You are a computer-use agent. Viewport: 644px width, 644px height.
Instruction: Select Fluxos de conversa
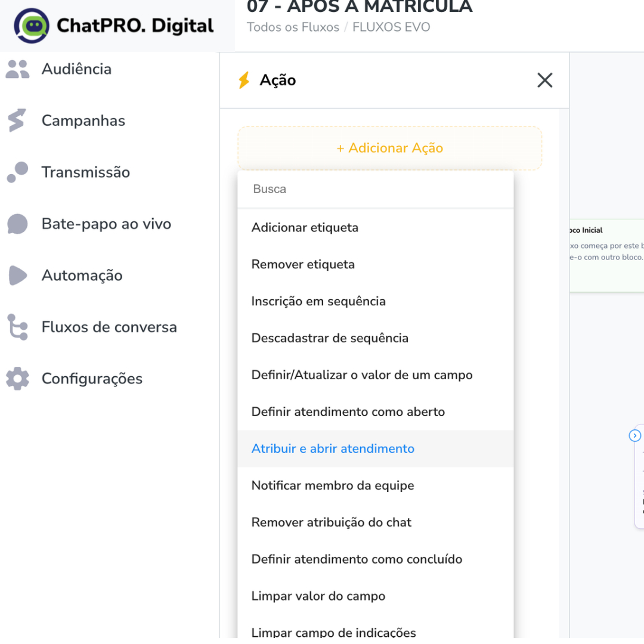109,327
